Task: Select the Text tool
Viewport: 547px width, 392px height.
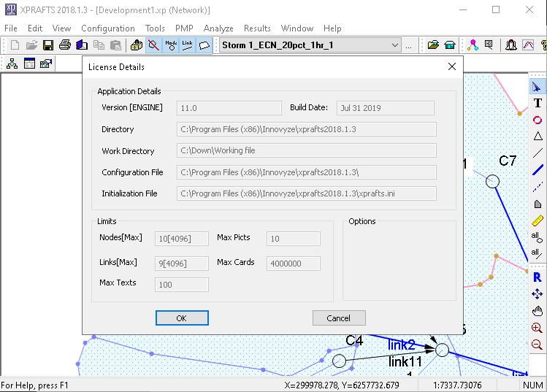Action: 538,103
